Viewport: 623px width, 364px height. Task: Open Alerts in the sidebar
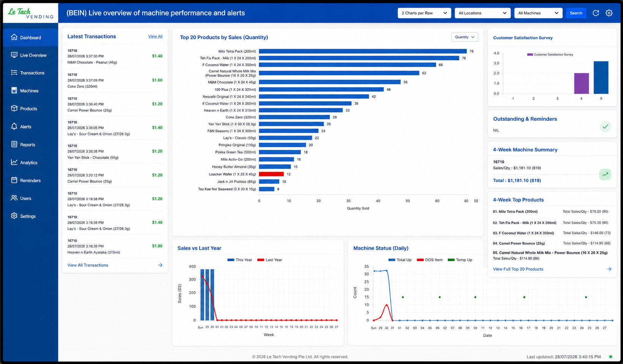click(x=30, y=127)
